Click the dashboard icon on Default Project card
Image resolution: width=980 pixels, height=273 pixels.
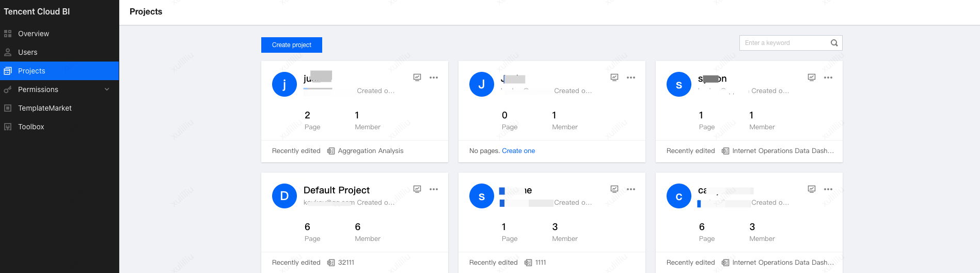point(417,189)
